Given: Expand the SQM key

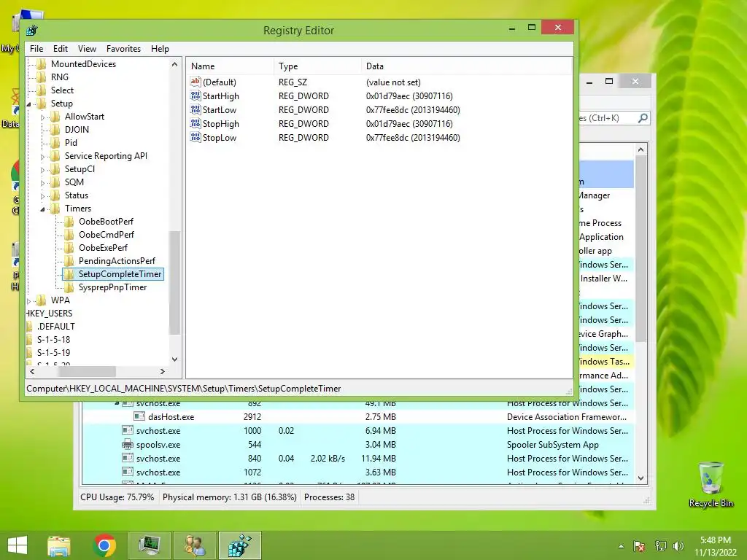Looking at the screenshot, I should pyautogui.click(x=42, y=183).
